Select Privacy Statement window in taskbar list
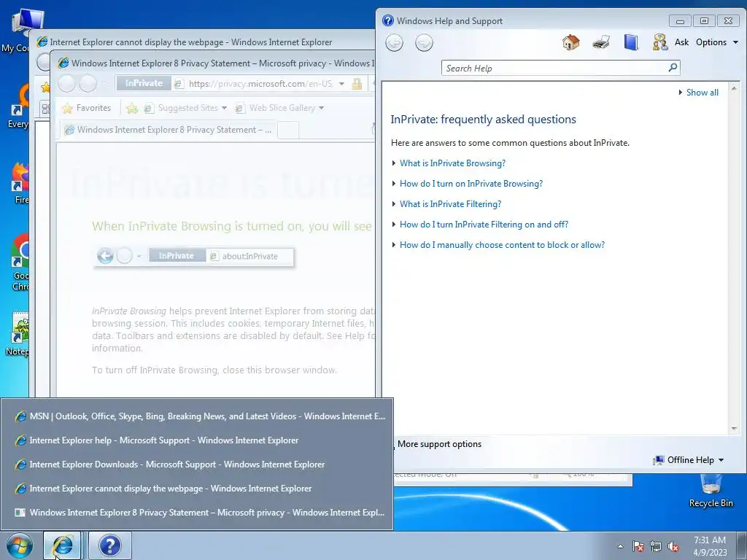 coord(197,513)
